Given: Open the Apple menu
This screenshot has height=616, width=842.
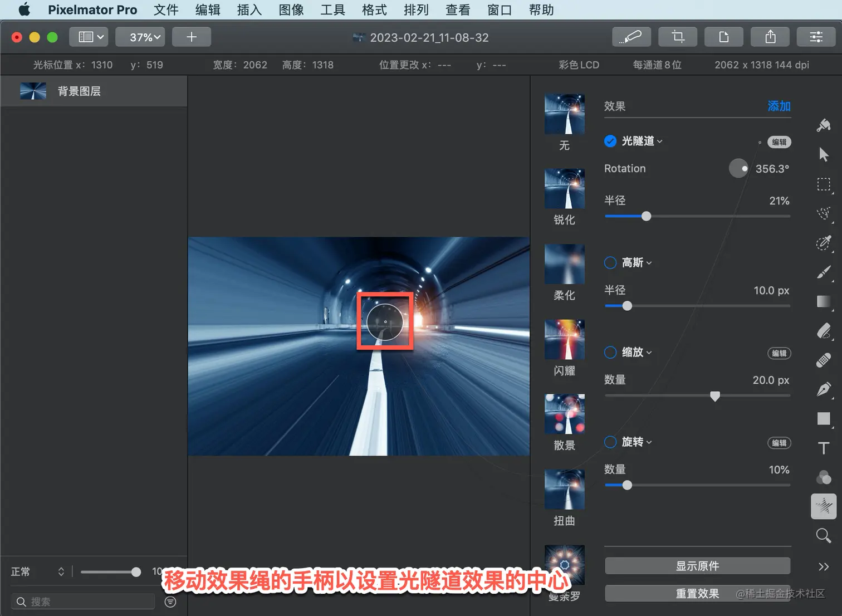Looking at the screenshot, I should point(24,9).
